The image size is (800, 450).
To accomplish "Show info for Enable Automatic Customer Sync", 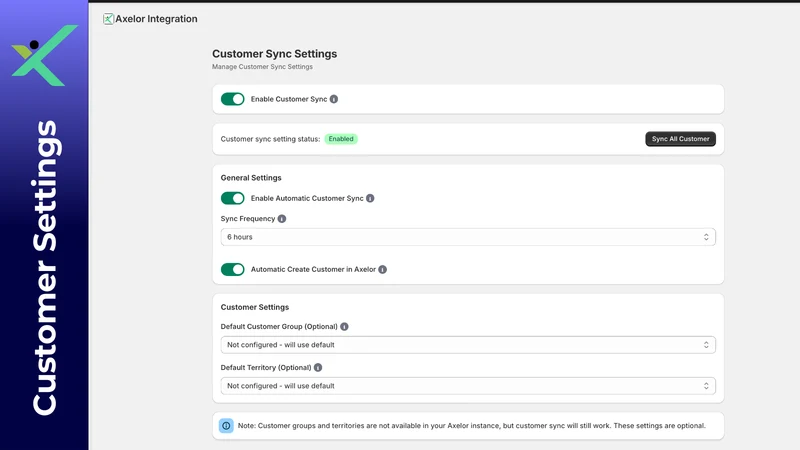I will coord(370,198).
